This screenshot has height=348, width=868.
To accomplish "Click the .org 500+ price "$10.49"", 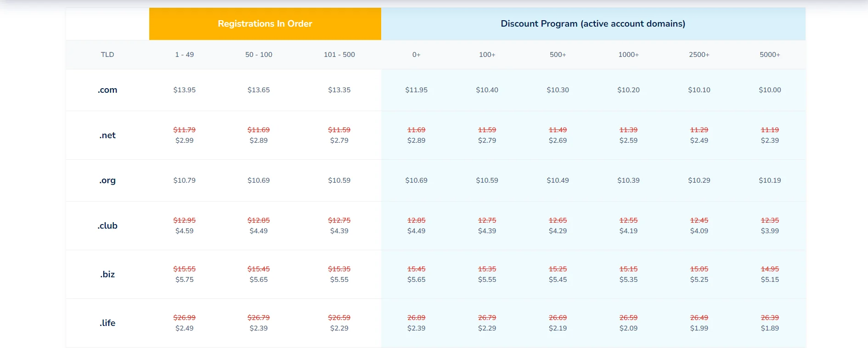I will click(x=558, y=180).
